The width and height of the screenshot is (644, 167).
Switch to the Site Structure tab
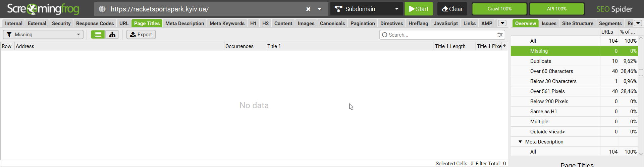[x=578, y=24]
